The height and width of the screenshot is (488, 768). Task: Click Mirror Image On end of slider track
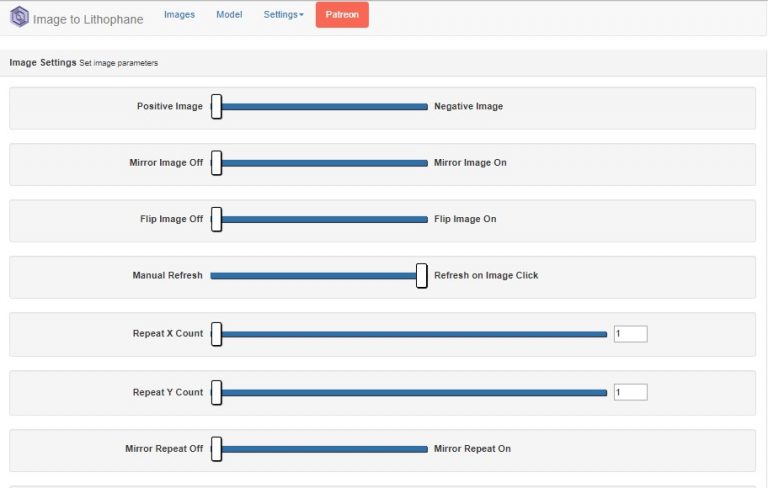pyautogui.click(x=424, y=163)
